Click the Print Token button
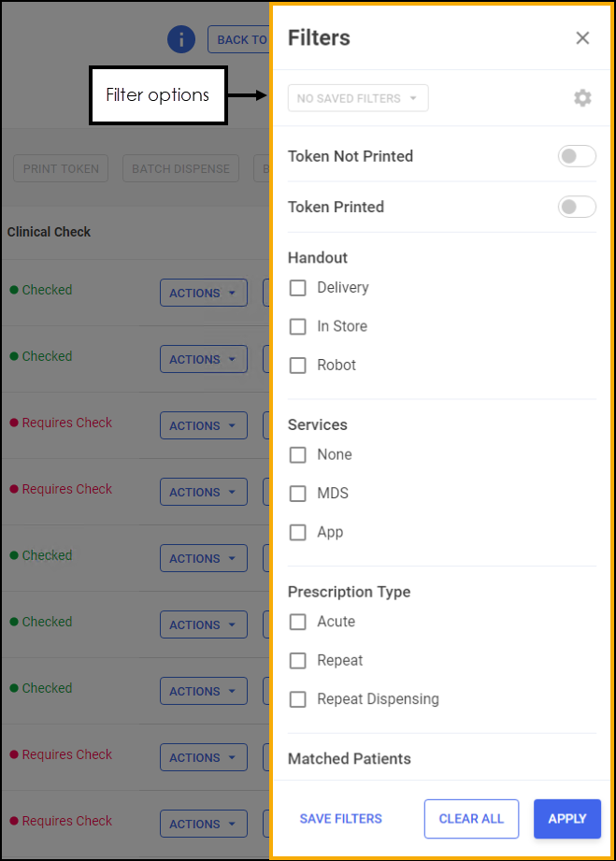The width and height of the screenshot is (616, 861). point(61,169)
